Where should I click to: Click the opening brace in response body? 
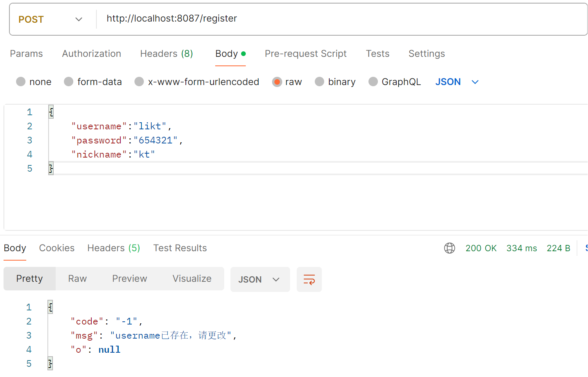click(x=50, y=307)
